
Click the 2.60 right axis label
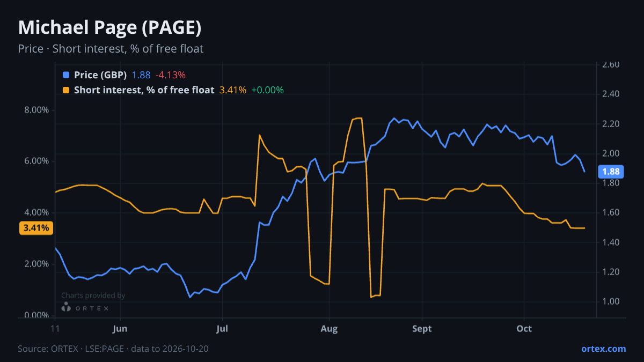611,65
